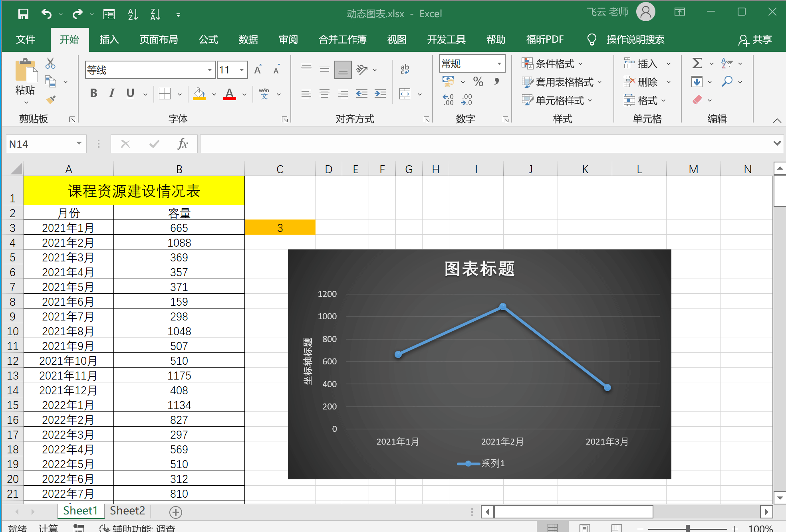
Task: Click the AutoSum sigma icon
Action: (697, 63)
